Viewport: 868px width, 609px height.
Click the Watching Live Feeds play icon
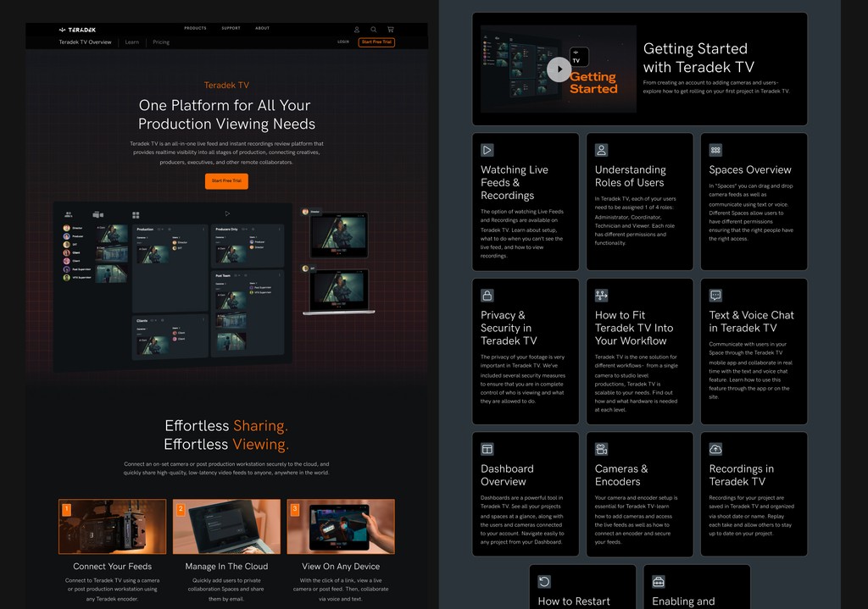[487, 150]
